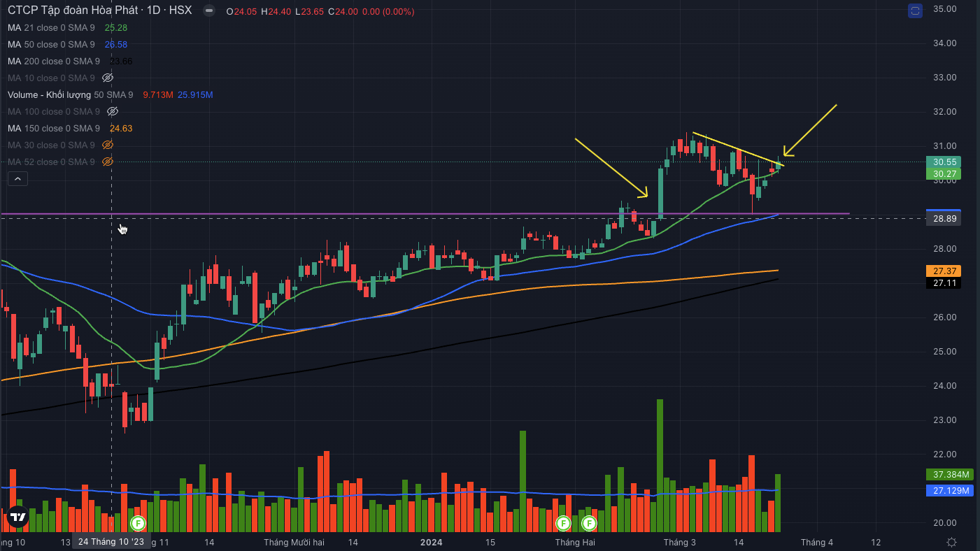The width and height of the screenshot is (980, 551).
Task: Click the blue square icon near 35.00
Action: [x=915, y=11]
